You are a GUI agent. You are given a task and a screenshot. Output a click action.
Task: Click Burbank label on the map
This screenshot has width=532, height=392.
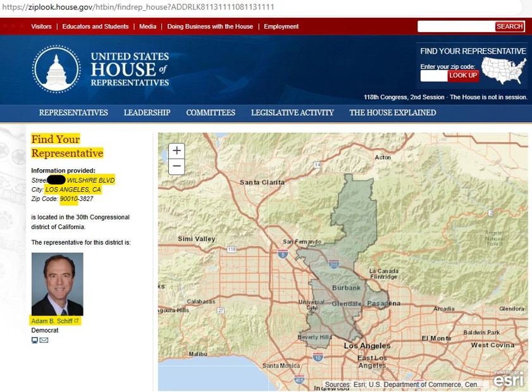347,288
